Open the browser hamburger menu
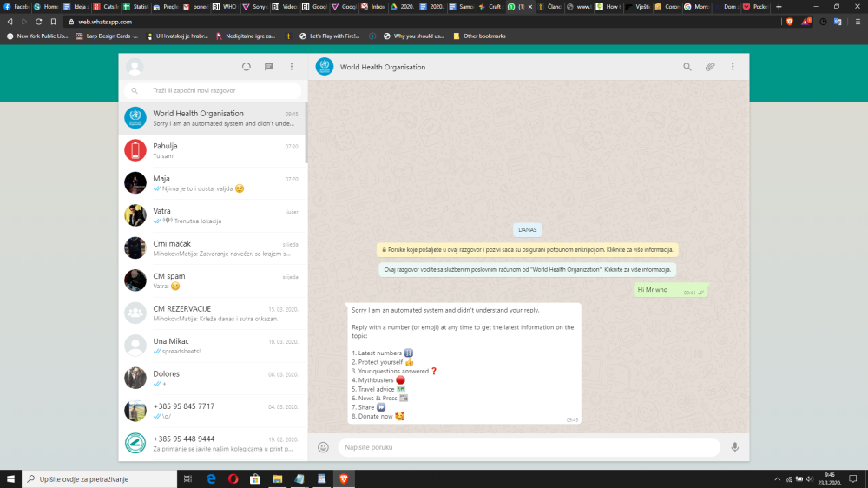The image size is (868, 488). pos(858,22)
